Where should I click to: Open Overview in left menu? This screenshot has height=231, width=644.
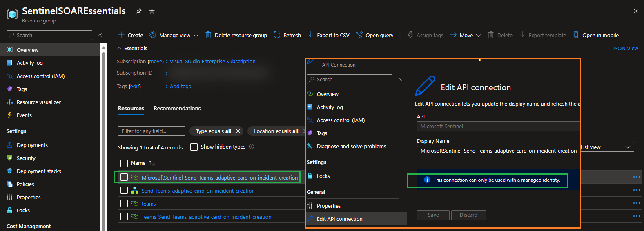pyautogui.click(x=50, y=50)
